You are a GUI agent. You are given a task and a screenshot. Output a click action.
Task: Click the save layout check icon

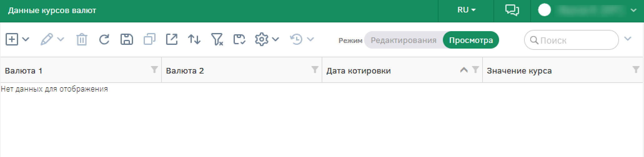239,40
